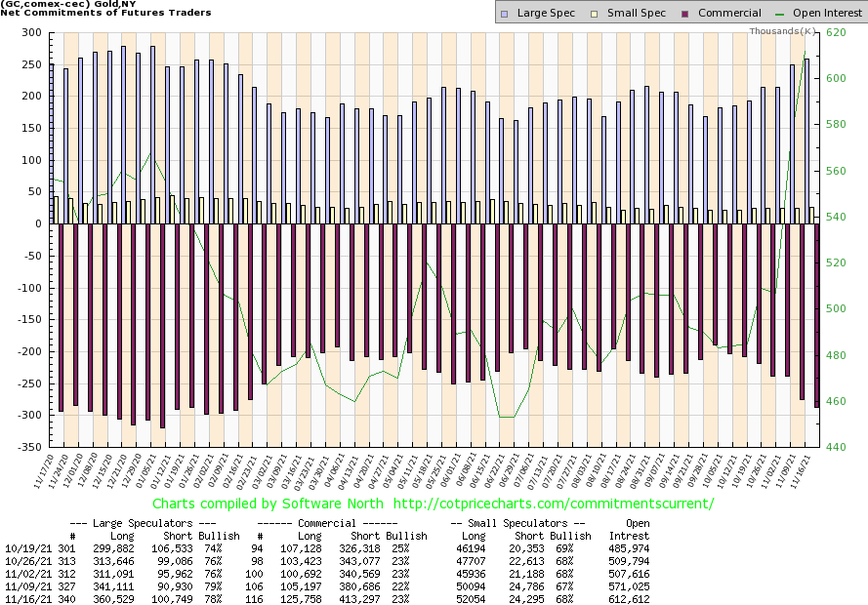Click the 620 value on right axis

tap(835, 32)
